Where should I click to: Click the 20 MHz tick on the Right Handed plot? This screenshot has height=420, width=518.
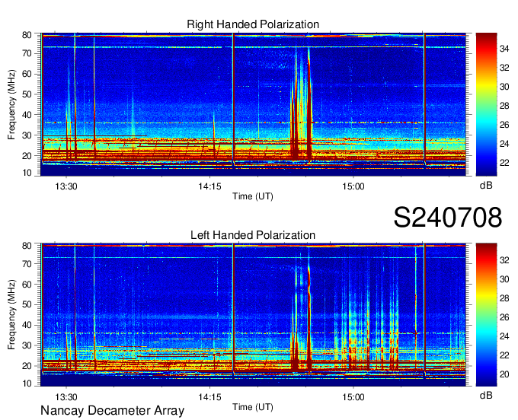27,156
